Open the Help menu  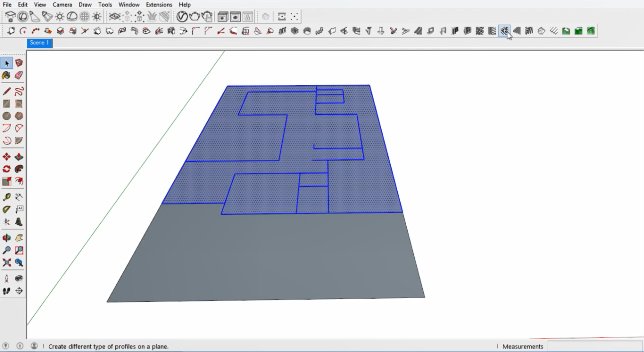(x=185, y=4)
